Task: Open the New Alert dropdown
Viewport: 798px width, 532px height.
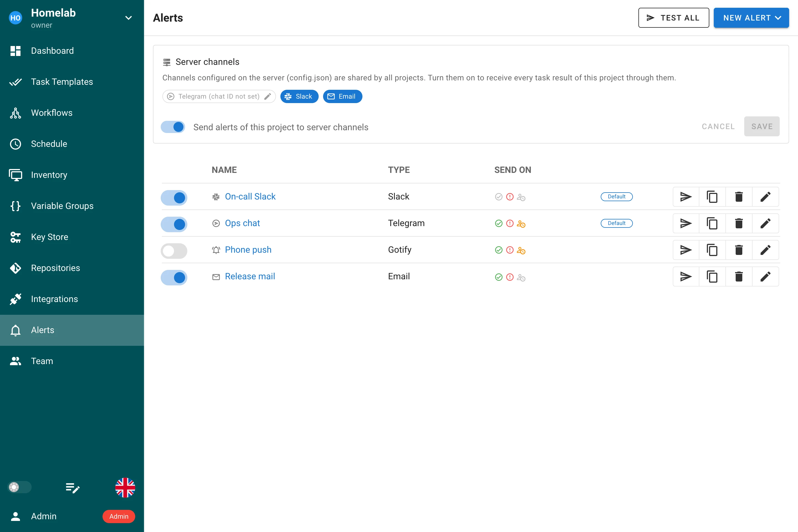Action: pyautogui.click(x=751, y=18)
